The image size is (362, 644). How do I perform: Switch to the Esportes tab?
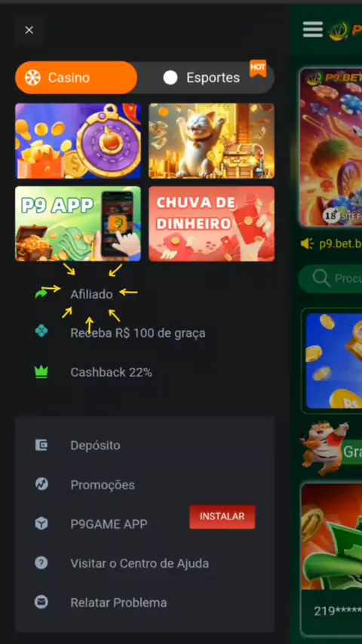coord(207,78)
